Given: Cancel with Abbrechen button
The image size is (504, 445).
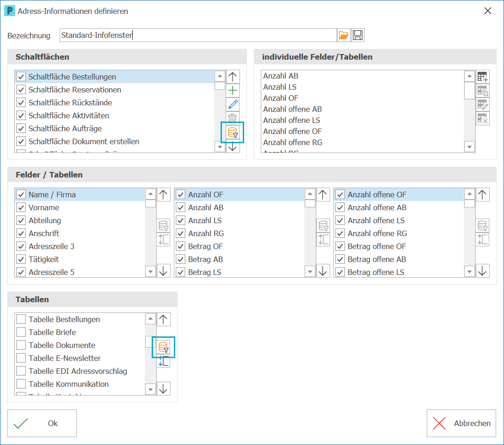Looking at the screenshot, I should 461,423.
